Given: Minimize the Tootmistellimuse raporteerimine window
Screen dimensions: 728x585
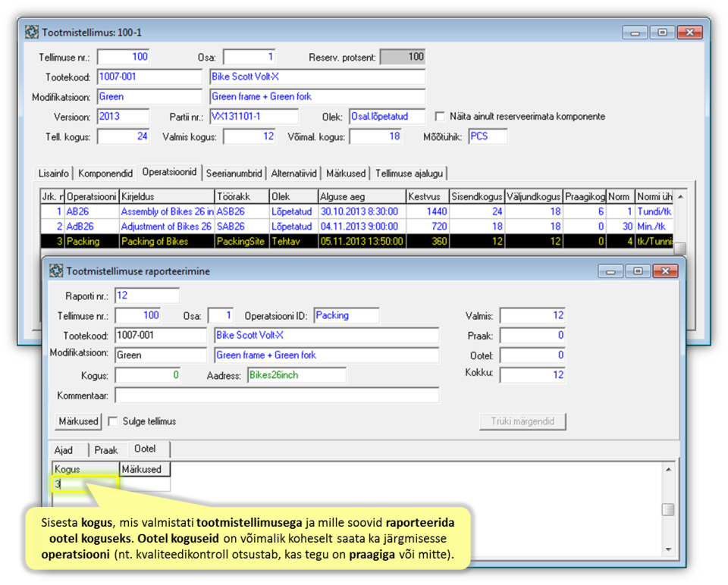Looking at the screenshot, I should pyautogui.click(x=610, y=271).
